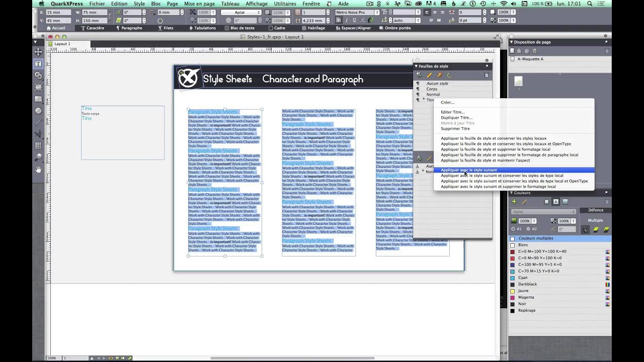Image resolution: width=644 pixels, height=362 pixels.
Task: Select the Item mover tool
Action: click(x=38, y=52)
